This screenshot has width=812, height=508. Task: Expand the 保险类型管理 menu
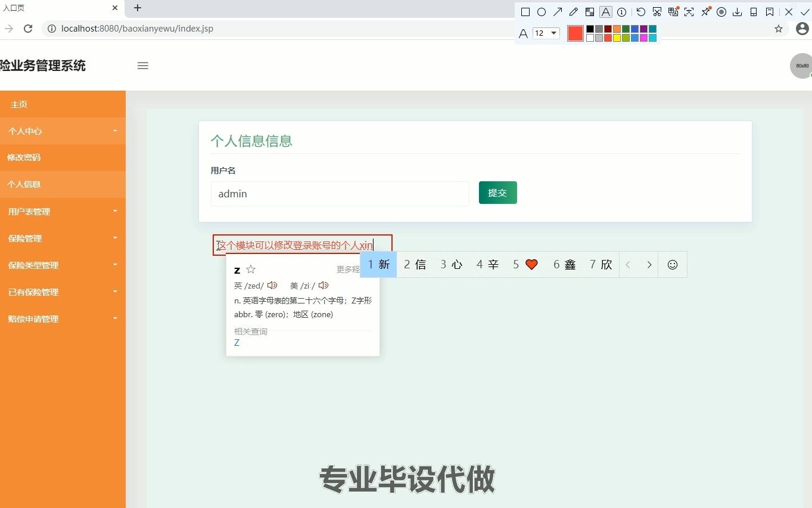(63, 265)
